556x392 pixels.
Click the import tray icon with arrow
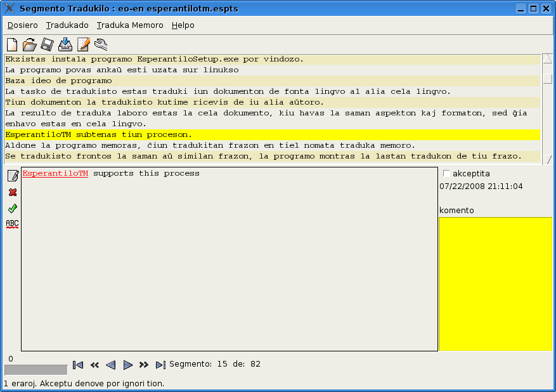click(65, 44)
